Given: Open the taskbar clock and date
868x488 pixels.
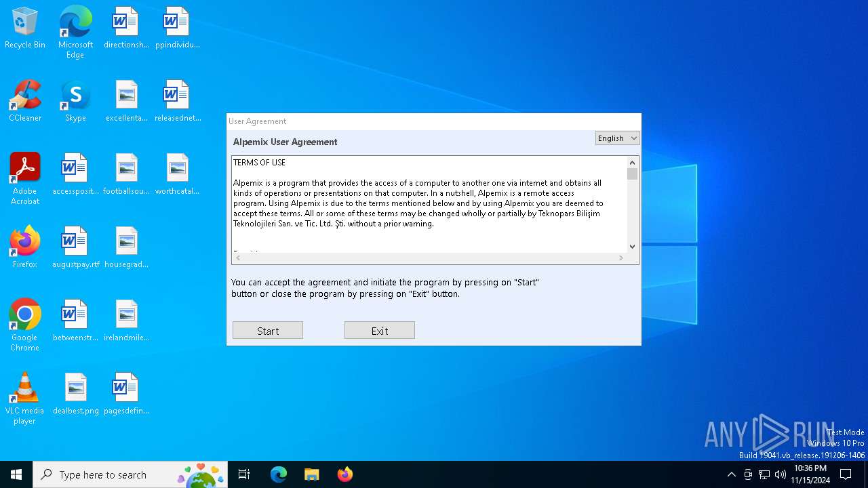Looking at the screenshot, I should (810, 474).
